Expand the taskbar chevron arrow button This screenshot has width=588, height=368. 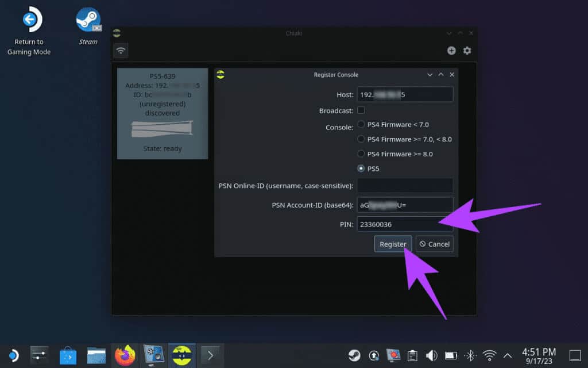210,355
